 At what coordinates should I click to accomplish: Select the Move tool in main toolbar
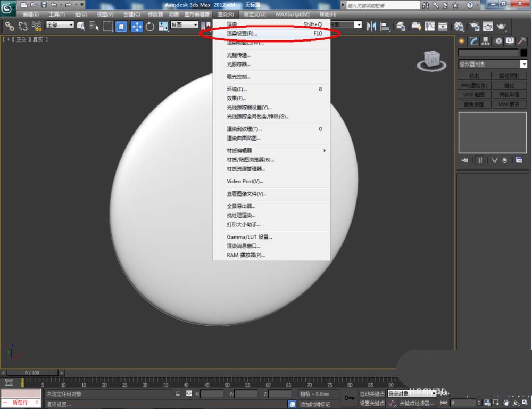click(x=136, y=26)
